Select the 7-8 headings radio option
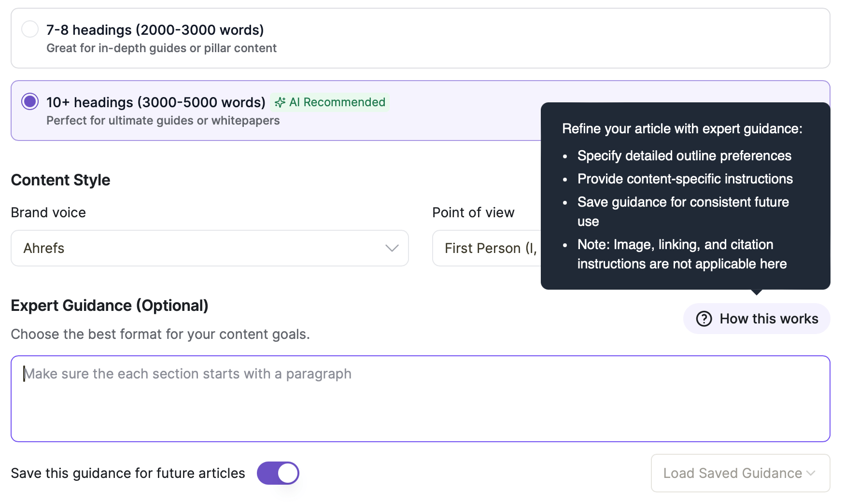845x504 pixels. click(30, 29)
